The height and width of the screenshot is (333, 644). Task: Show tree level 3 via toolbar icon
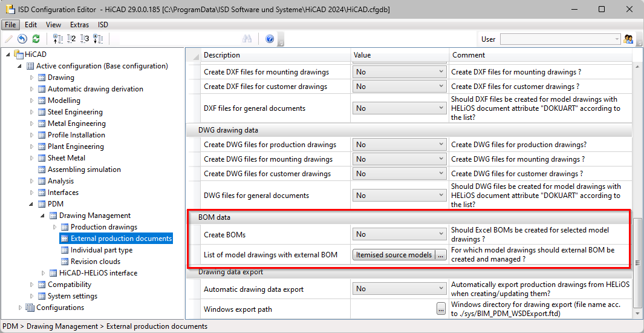coord(85,39)
